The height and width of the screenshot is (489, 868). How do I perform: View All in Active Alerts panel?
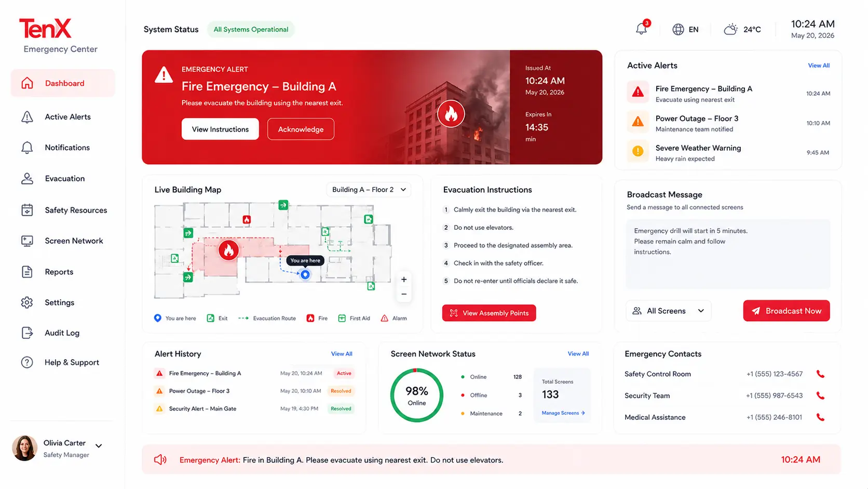tap(819, 65)
